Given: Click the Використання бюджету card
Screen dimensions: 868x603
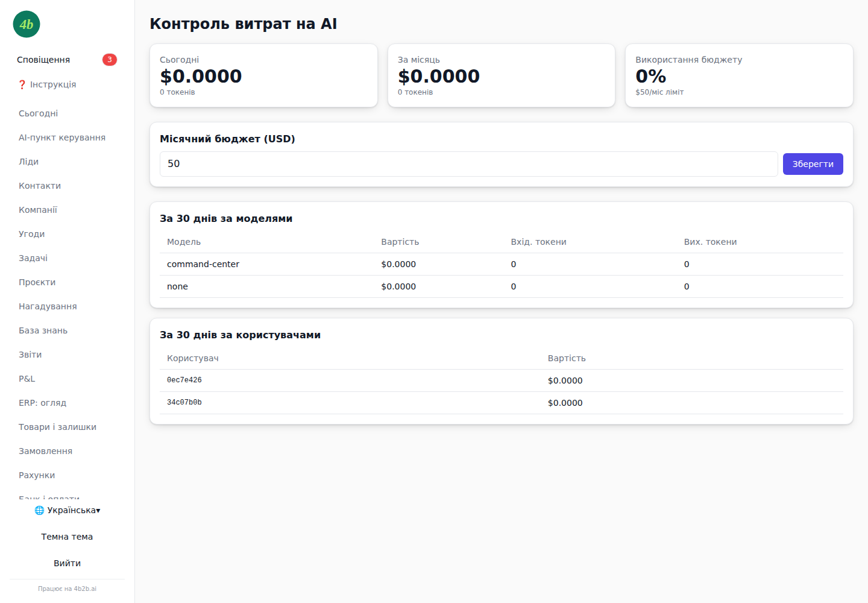Looking at the screenshot, I should [x=739, y=75].
